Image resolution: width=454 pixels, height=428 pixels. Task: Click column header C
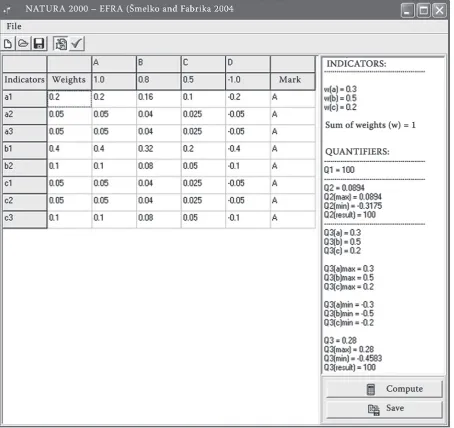[203, 64]
